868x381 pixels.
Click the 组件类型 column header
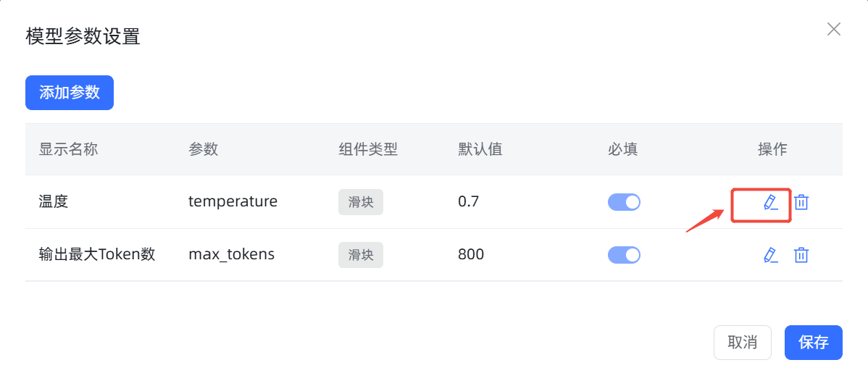[368, 149]
